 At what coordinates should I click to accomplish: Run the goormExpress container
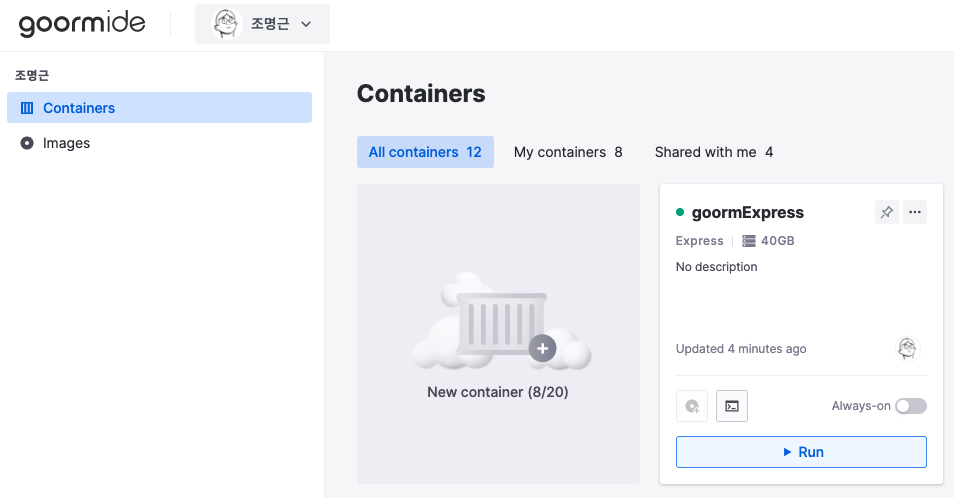801,452
